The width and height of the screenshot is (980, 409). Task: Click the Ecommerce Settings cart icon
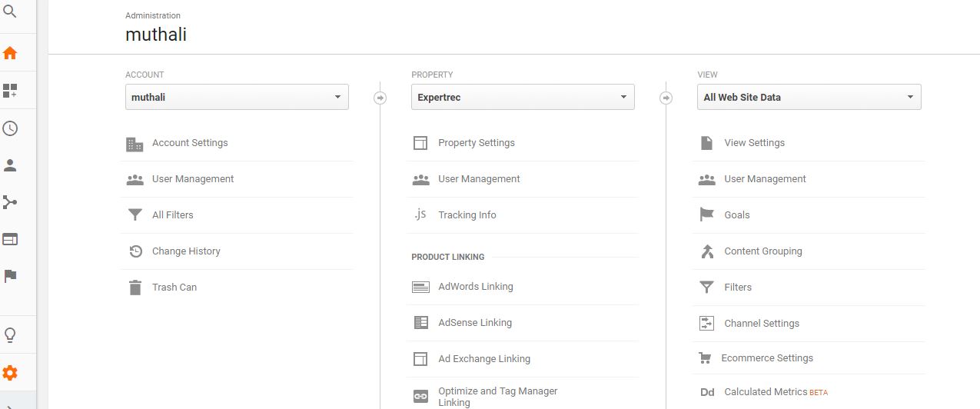point(705,358)
